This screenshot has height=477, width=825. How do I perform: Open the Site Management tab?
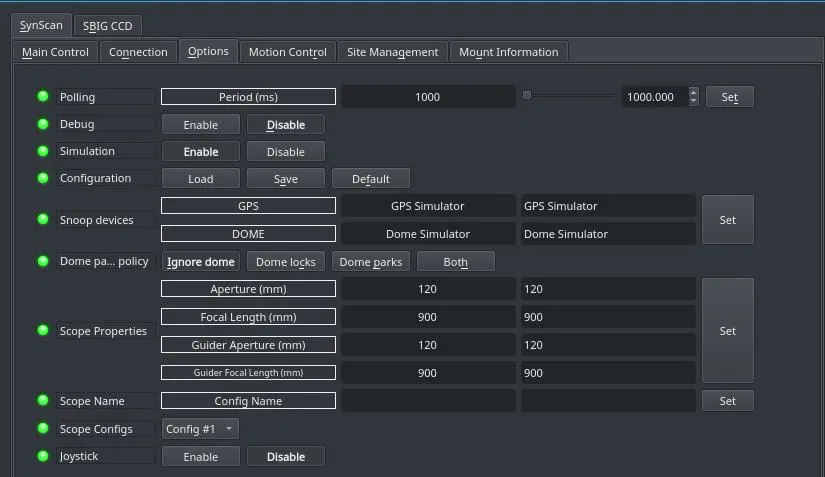[x=393, y=52]
